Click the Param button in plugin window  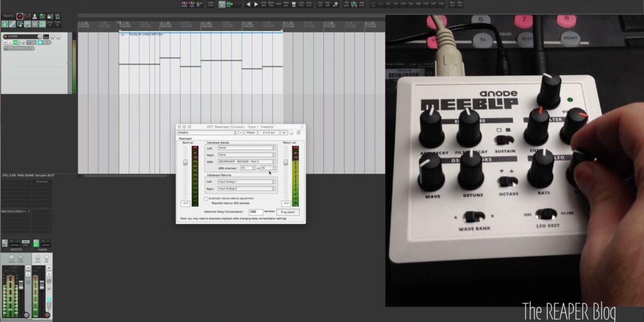(x=250, y=132)
